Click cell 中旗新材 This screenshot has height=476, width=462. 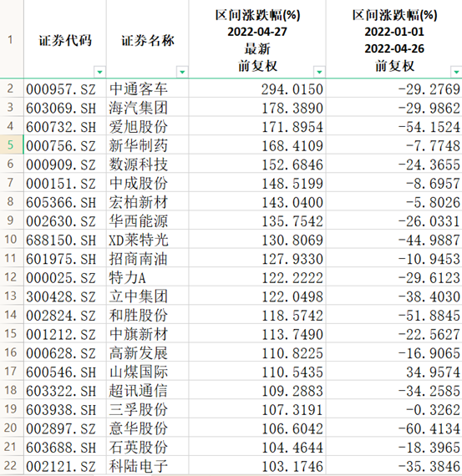[148, 334]
